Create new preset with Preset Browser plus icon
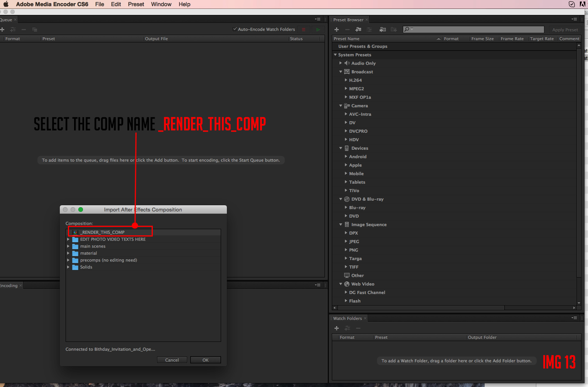This screenshot has width=588, height=387. [336, 30]
